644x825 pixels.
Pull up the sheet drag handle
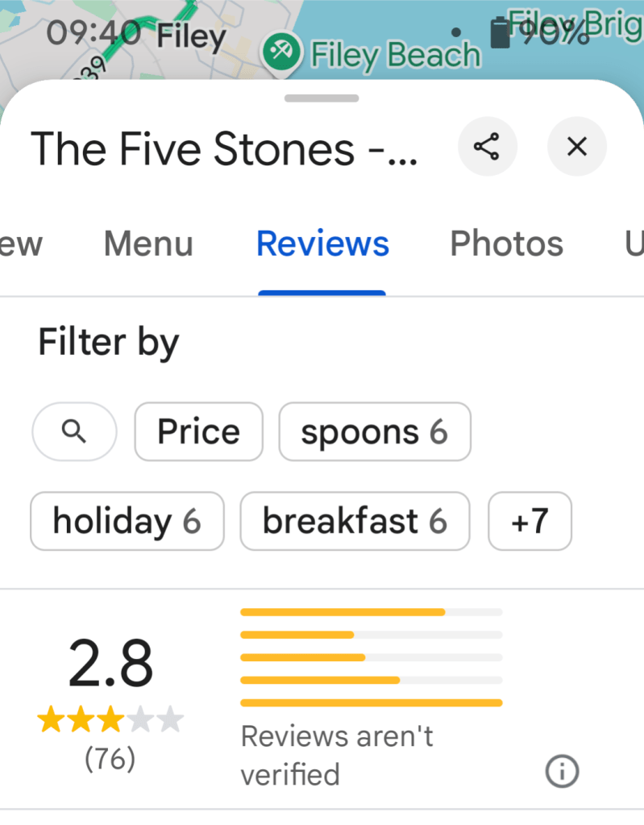(322, 98)
